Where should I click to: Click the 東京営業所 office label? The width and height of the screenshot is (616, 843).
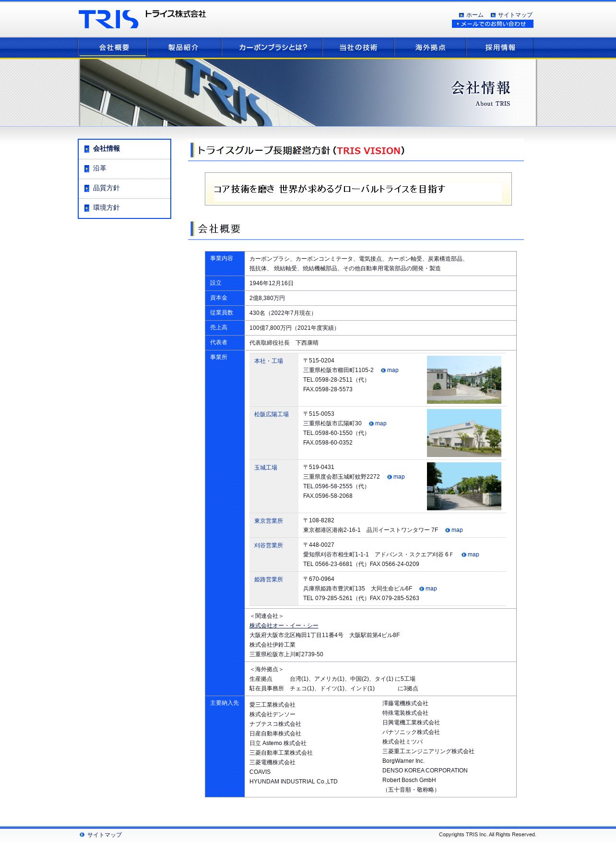click(269, 521)
